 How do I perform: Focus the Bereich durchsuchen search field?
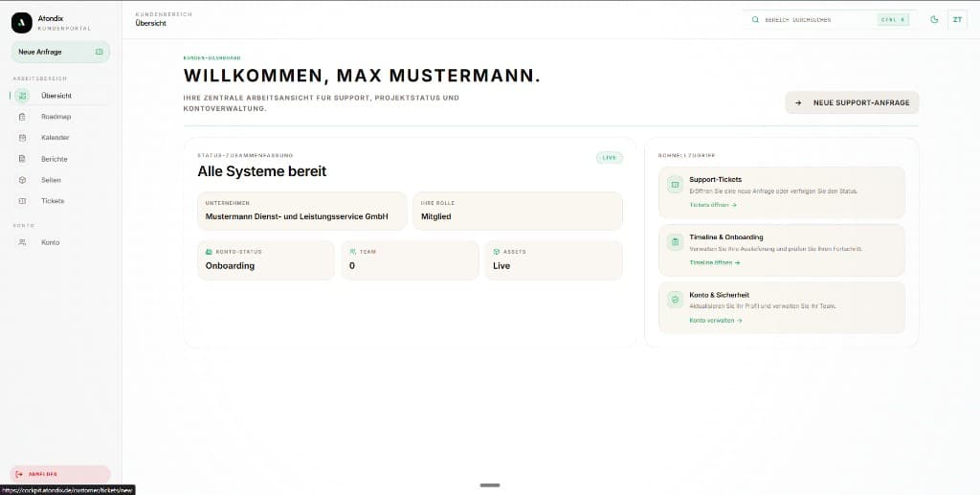click(830, 19)
